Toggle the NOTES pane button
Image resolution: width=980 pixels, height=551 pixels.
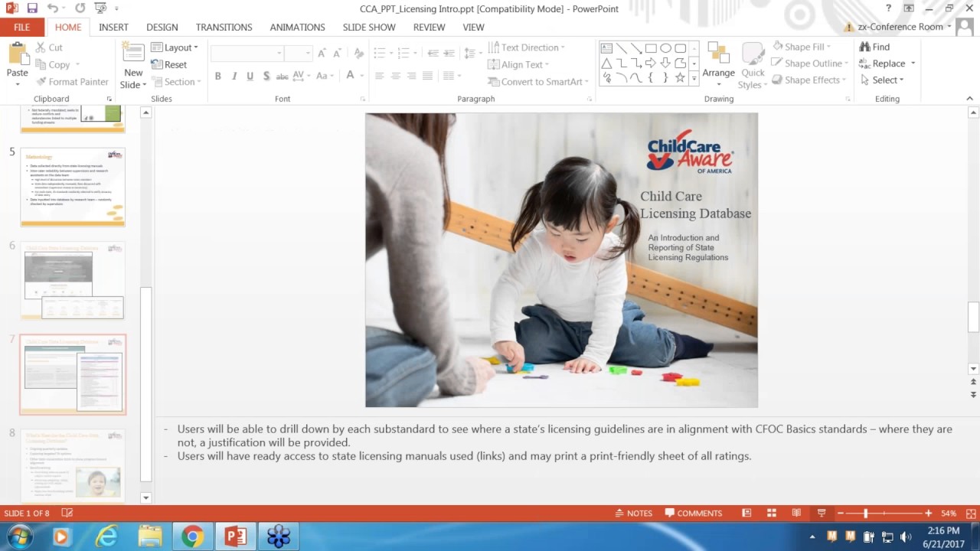pos(634,513)
